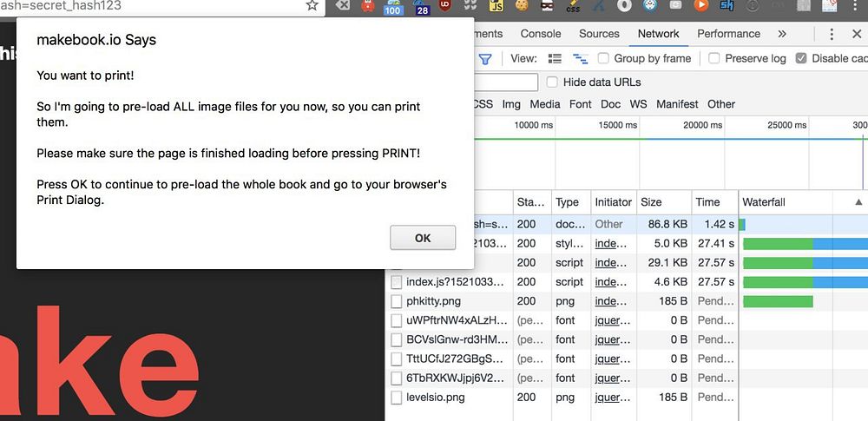This screenshot has height=421, width=868.
Task: Open jquery initiator link for uWPftrNW4xALzH font
Action: tap(612, 320)
